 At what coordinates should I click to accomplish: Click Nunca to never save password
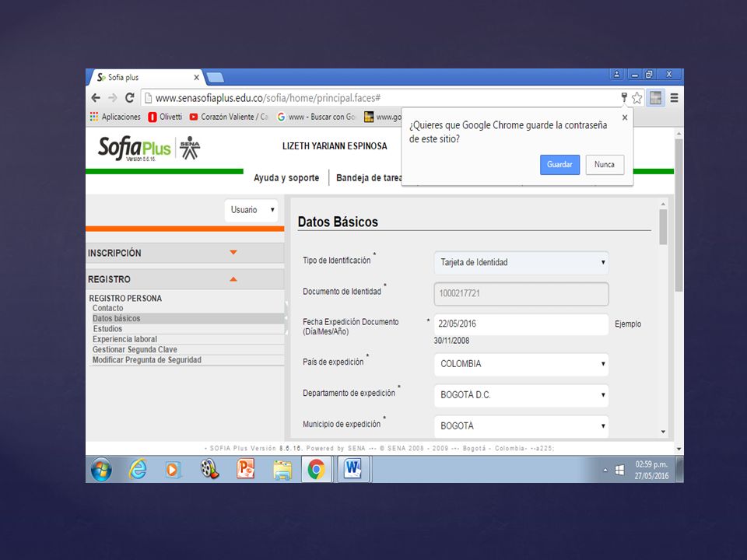click(605, 165)
